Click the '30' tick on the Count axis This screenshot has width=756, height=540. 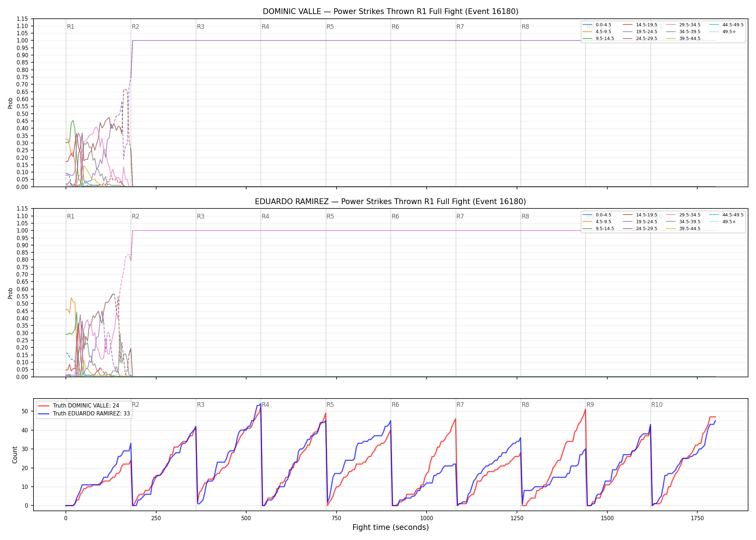(25, 449)
